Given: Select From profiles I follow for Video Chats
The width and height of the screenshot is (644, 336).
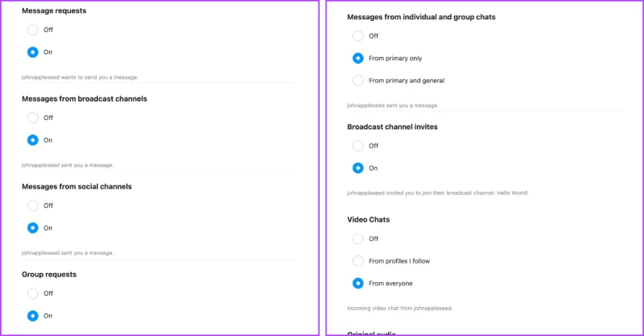Looking at the screenshot, I should coord(358,261).
